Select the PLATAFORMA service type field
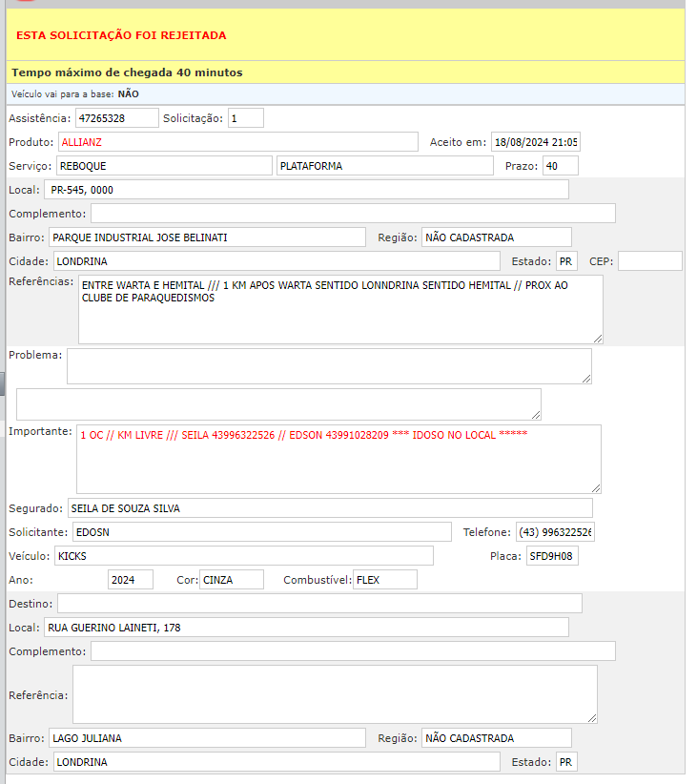Image resolution: width=697 pixels, height=784 pixels. pyautogui.click(x=385, y=166)
